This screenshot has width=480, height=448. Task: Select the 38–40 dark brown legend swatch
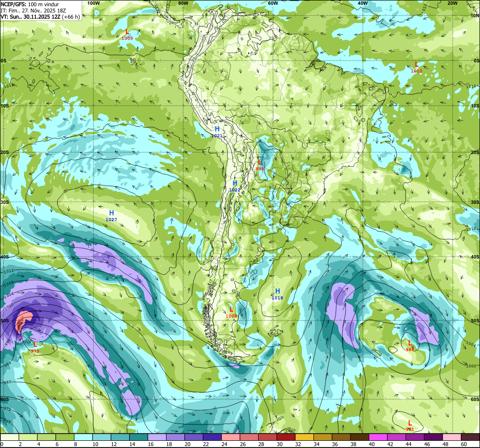360,437
